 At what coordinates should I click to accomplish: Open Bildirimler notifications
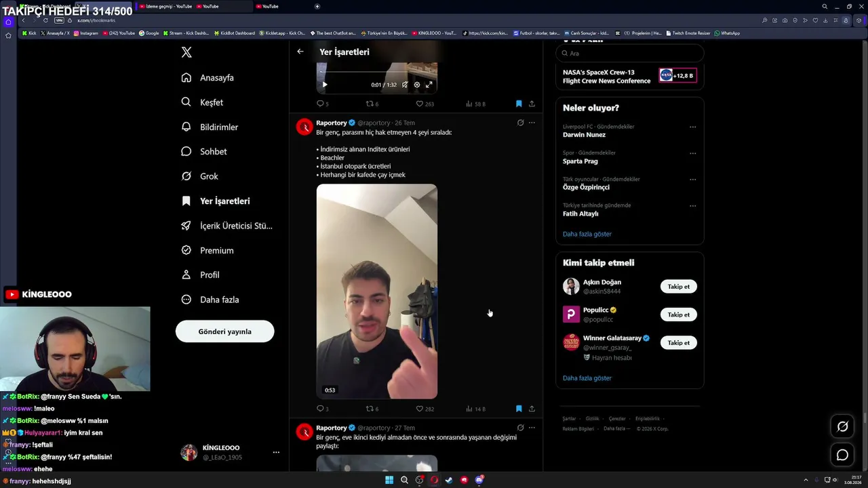point(210,127)
